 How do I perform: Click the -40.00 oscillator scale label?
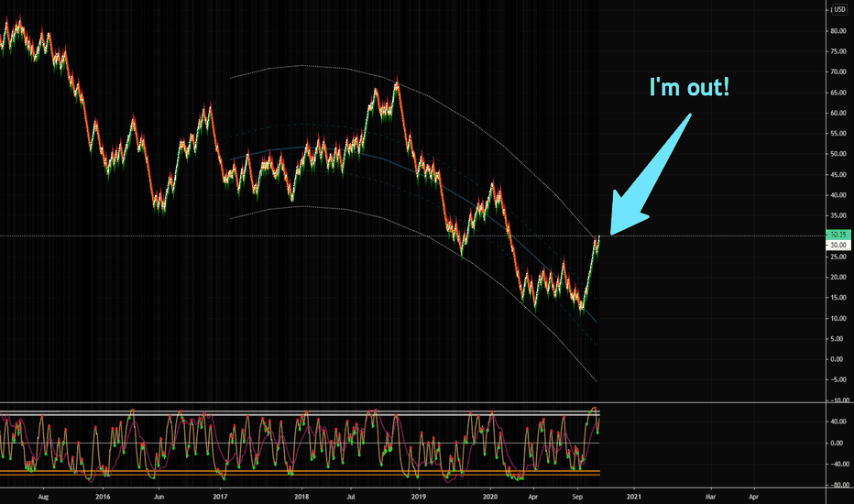[x=838, y=465]
